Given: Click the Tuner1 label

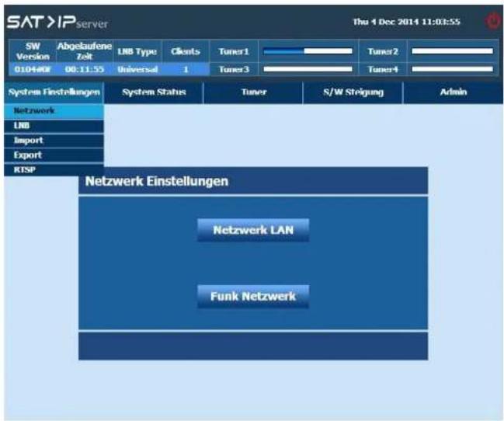Looking at the screenshot, I should [x=234, y=51].
